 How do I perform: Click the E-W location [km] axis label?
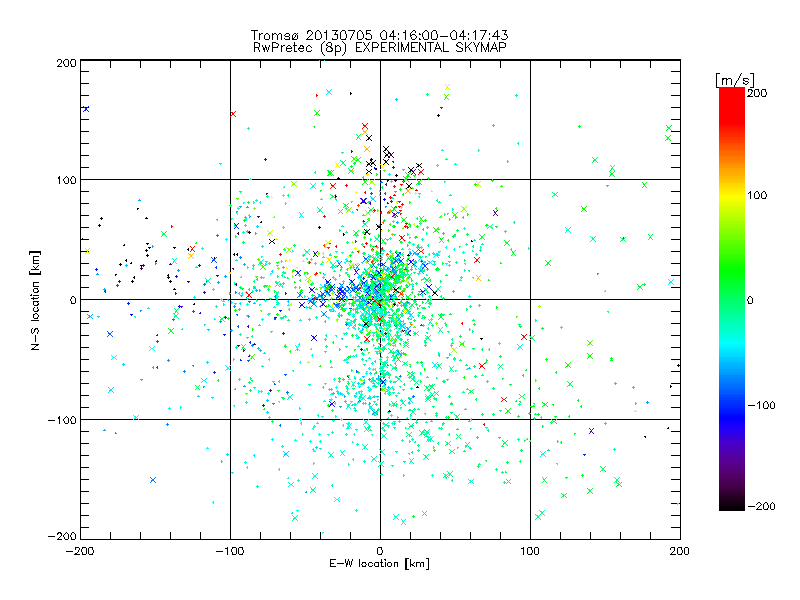click(379, 564)
